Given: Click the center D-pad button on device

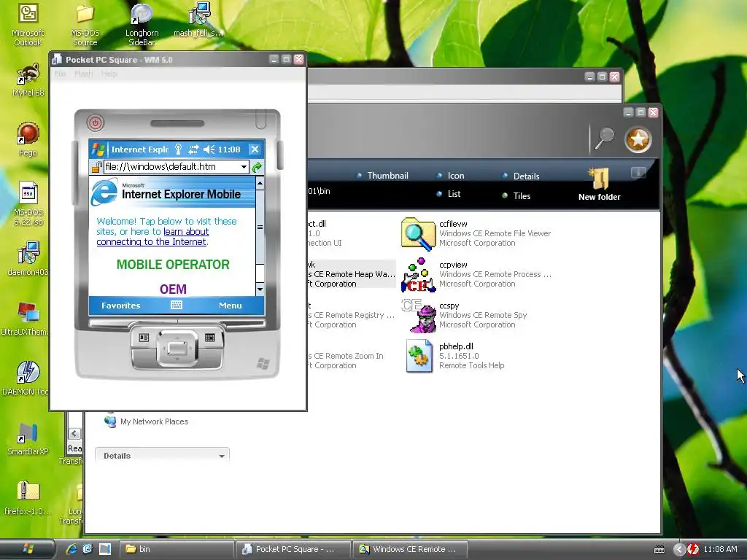Looking at the screenshot, I should point(177,348).
